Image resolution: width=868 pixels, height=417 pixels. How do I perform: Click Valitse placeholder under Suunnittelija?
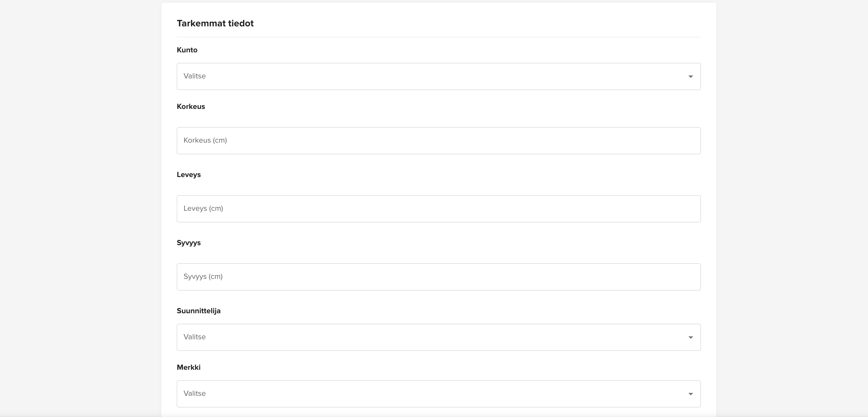point(194,337)
